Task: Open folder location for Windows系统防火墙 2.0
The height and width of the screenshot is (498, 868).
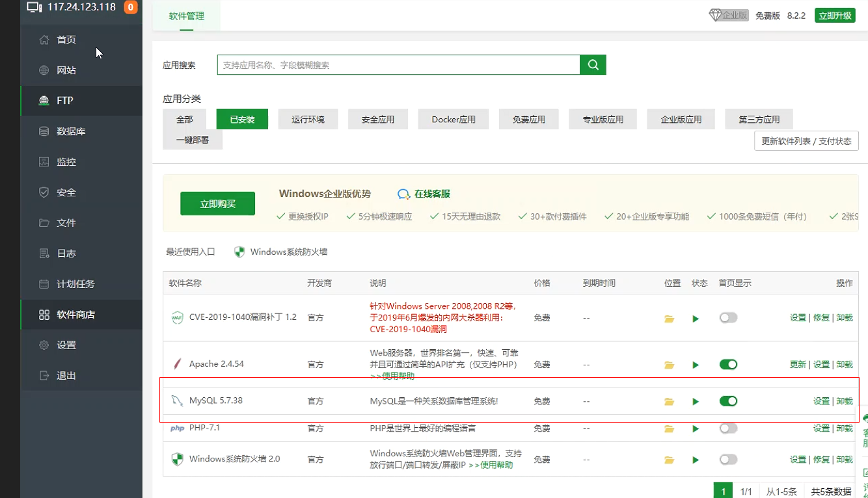Action: click(669, 460)
